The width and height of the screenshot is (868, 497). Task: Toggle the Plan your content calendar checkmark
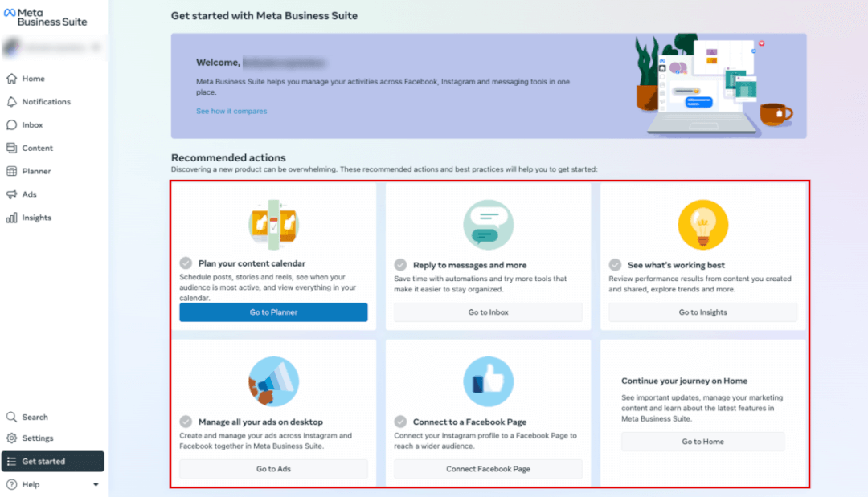[186, 263]
